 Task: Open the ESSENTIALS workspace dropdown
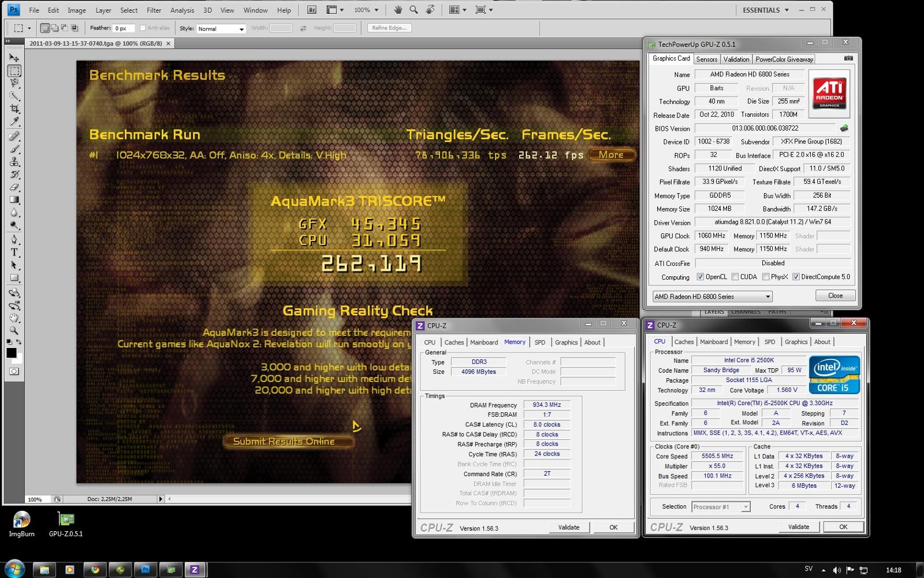click(x=766, y=10)
